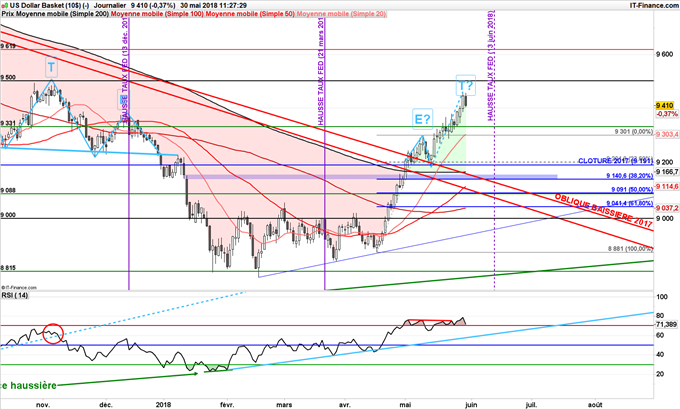680x409 pixels.
Task: Click the 'déc.' label on the time axis
Action: point(106,405)
